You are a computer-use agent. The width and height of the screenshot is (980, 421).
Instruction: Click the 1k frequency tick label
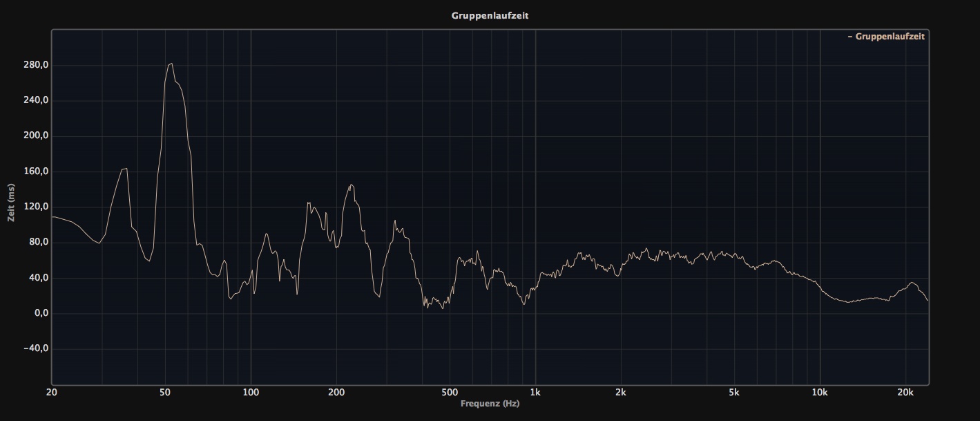click(535, 393)
